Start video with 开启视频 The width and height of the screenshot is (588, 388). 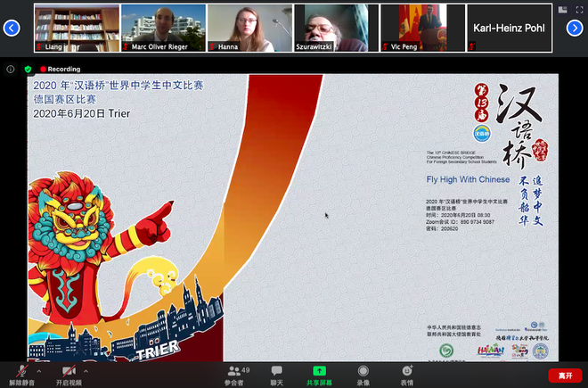(x=69, y=376)
